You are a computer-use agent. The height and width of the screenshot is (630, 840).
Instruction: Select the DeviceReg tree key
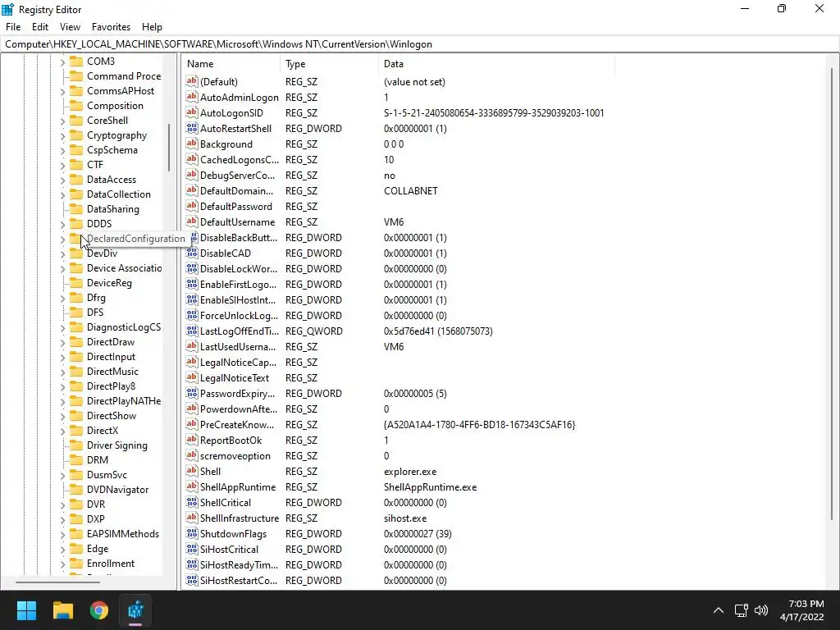pos(109,283)
